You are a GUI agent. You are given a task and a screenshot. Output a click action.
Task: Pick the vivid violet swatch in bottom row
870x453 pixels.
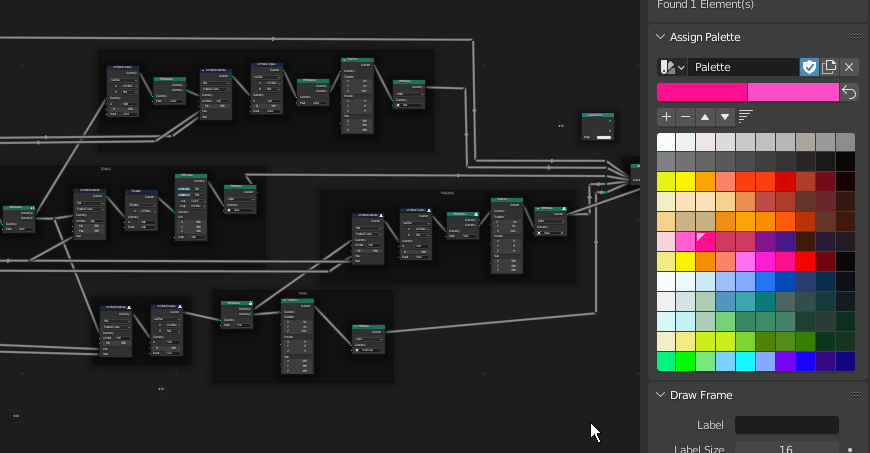(785, 361)
